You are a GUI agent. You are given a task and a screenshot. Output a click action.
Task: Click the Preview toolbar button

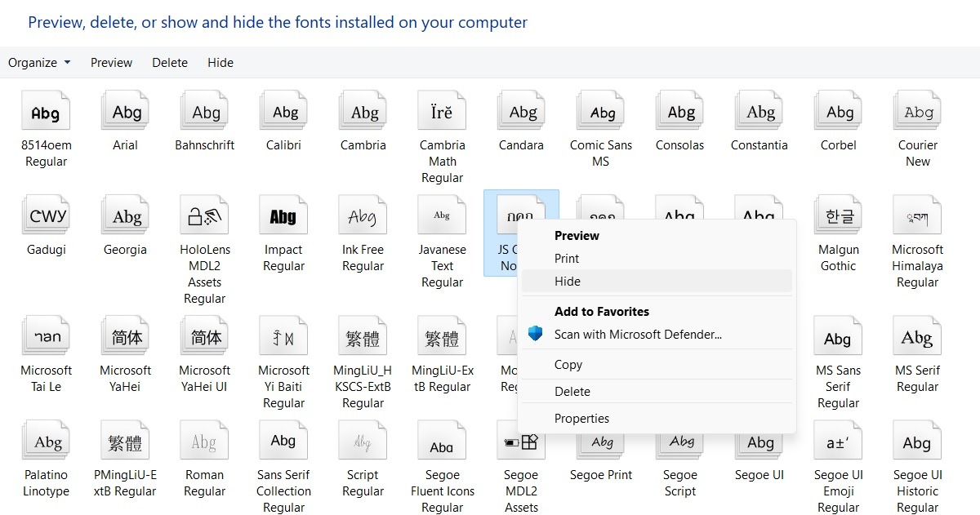pos(111,62)
